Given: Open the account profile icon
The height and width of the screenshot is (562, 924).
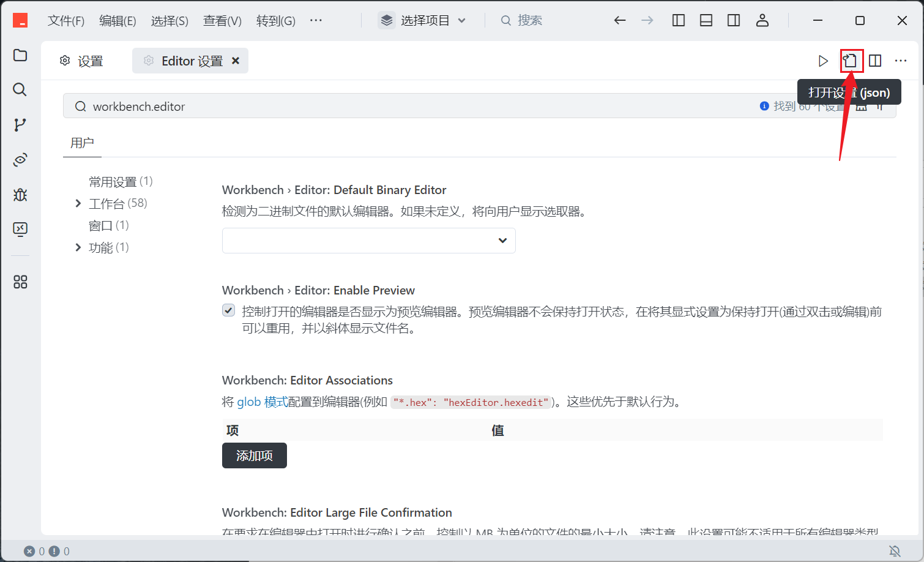Looking at the screenshot, I should pyautogui.click(x=762, y=20).
